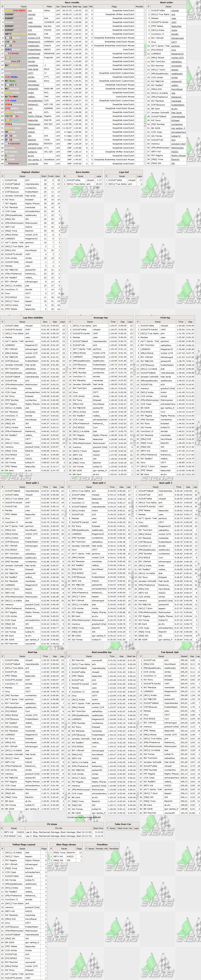201x980 pixels.
Task: Select the Motimoukari username link in Race results
Action: pyautogui.click(x=34, y=124)
